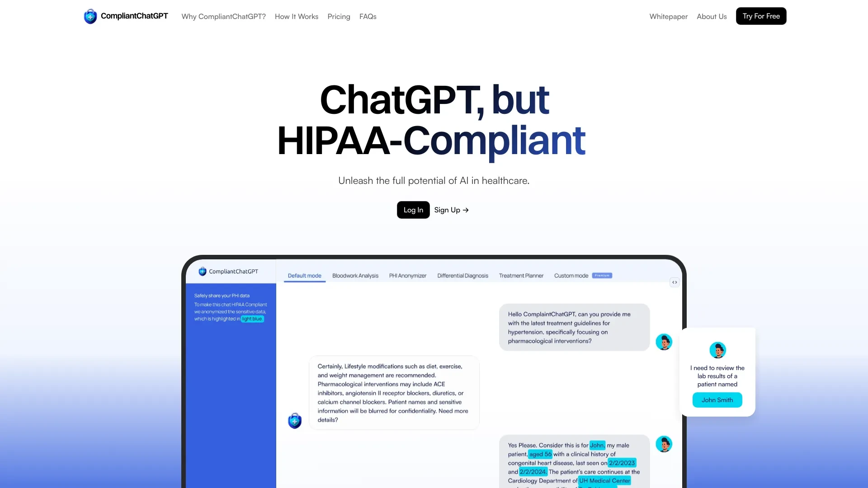Open the Why CompliantChatGPT dropdown
The height and width of the screenshot is (488, 868).
click(224, 16)
